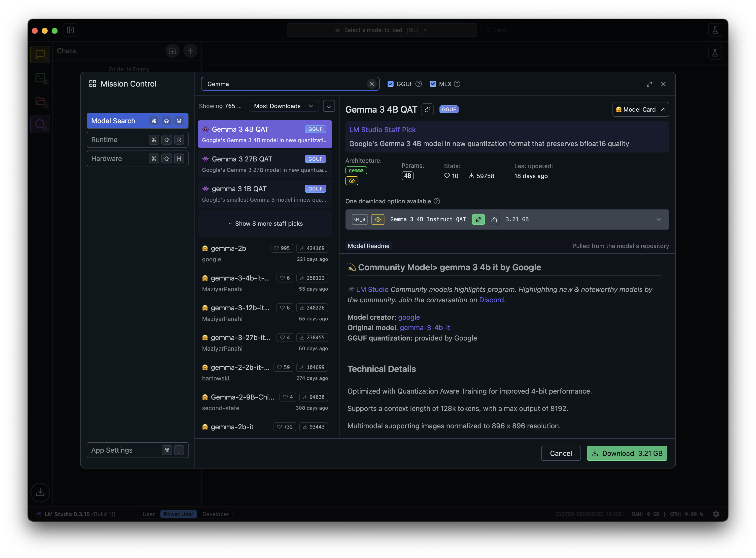Open the Discover magnifier icon in sidebar

40,124
